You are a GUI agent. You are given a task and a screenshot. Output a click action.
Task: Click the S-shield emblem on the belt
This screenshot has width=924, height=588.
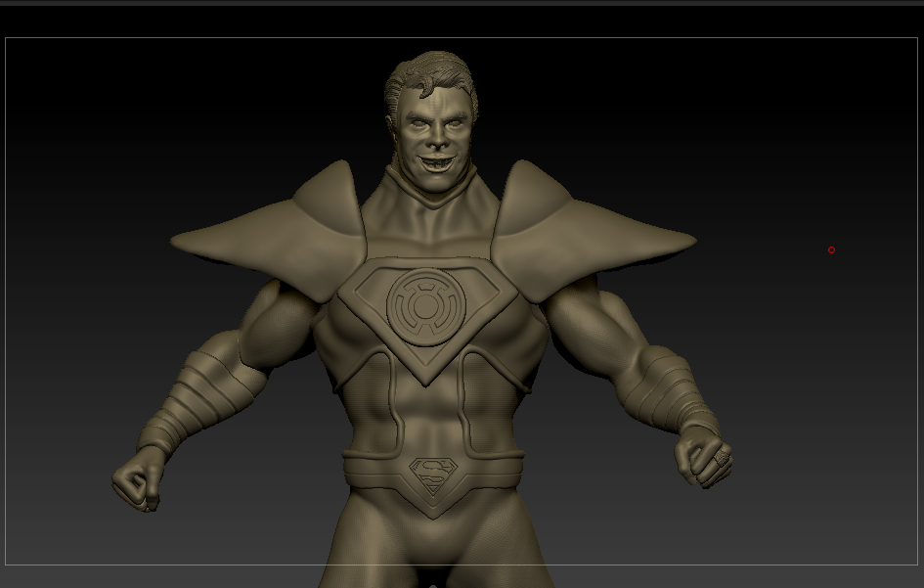tap(434, 475)
